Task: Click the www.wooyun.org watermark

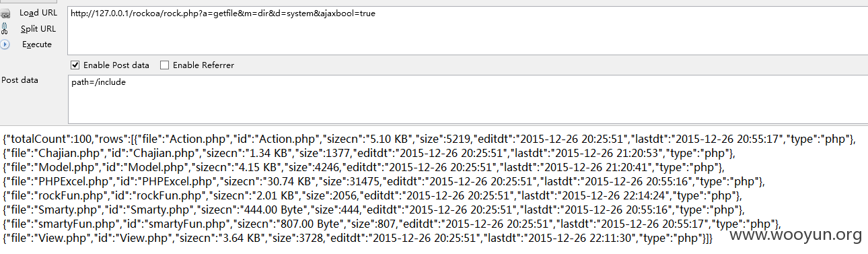Action: (x=796, y=235)
